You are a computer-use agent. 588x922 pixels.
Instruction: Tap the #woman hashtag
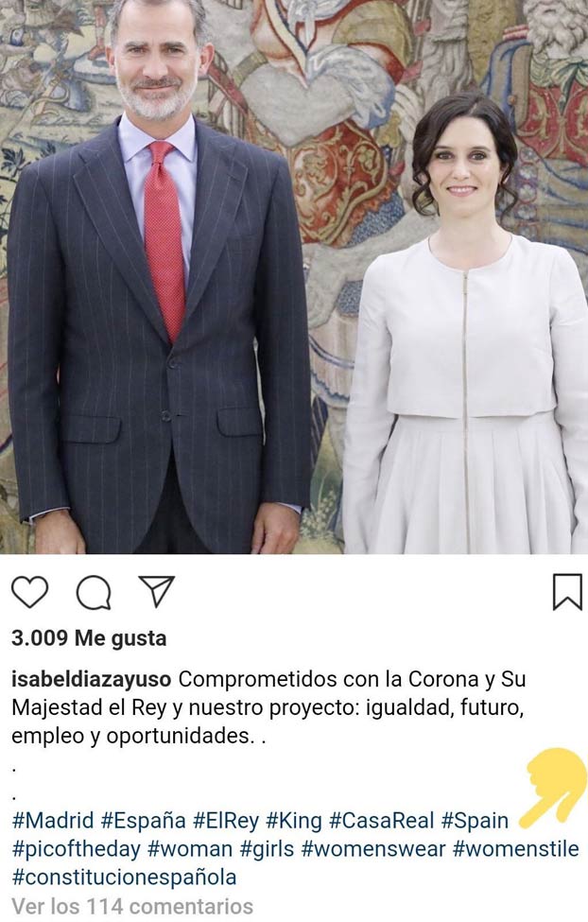click(190, 849)
